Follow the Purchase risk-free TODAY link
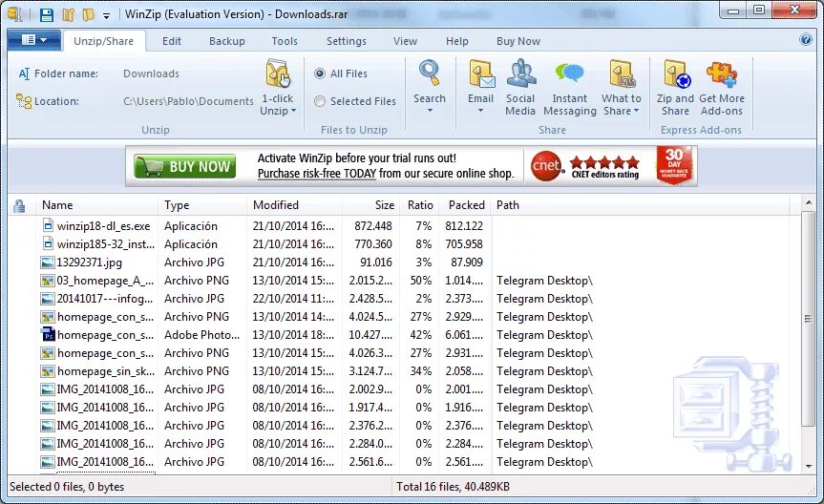Viewport: 824px width, 504px height. [317, 174]
